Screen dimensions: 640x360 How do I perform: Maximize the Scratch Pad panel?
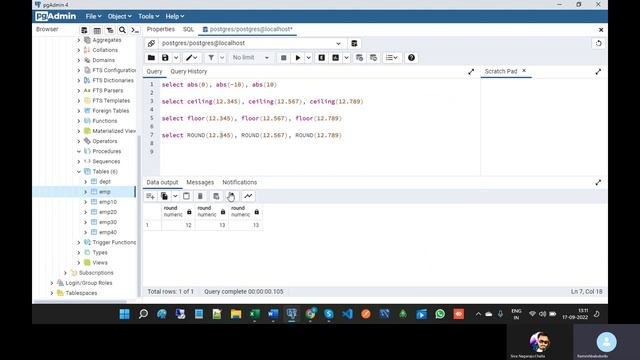coord(598,72)
